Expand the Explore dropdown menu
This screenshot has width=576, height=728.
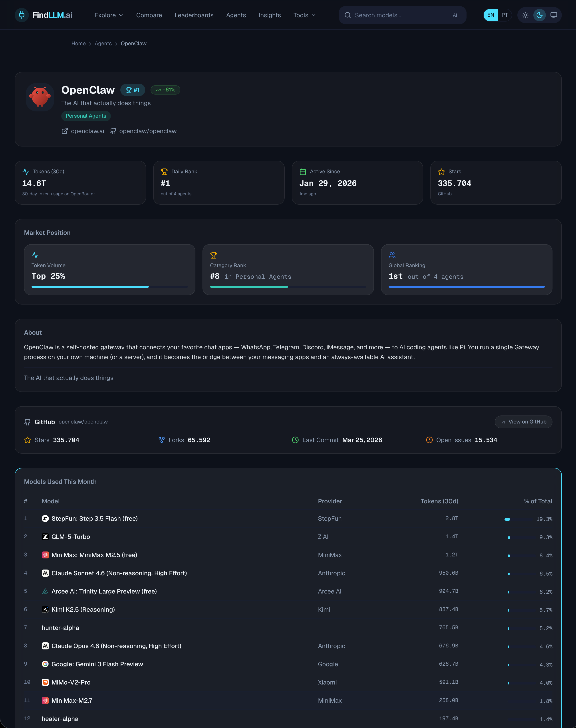coord(109,15)
